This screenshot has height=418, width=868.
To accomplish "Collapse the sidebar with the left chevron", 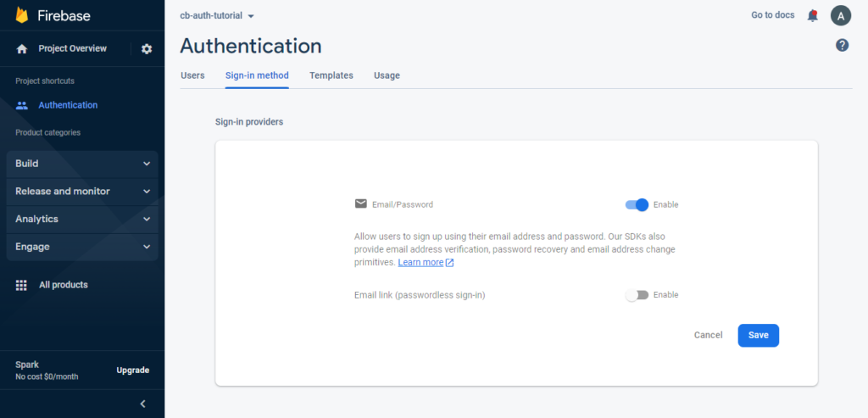I will point(142,404).
